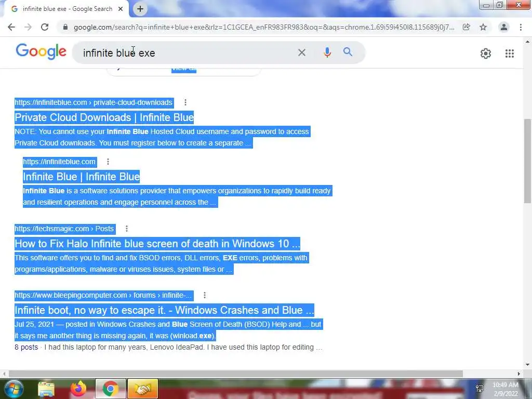Viewport: 532px width, 399px height.
Task: Open How to Fix Halo Infinite result
Action: (x=157, y=244)
